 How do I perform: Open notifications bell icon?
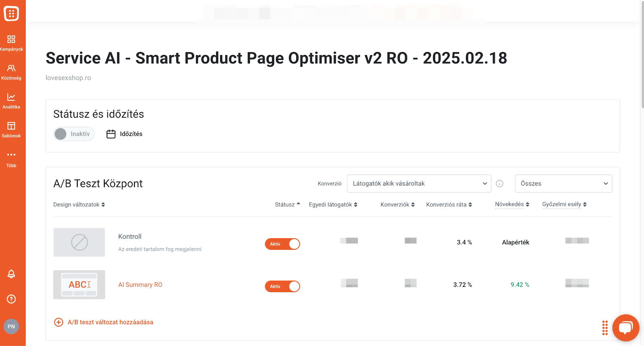click(11, 274)
